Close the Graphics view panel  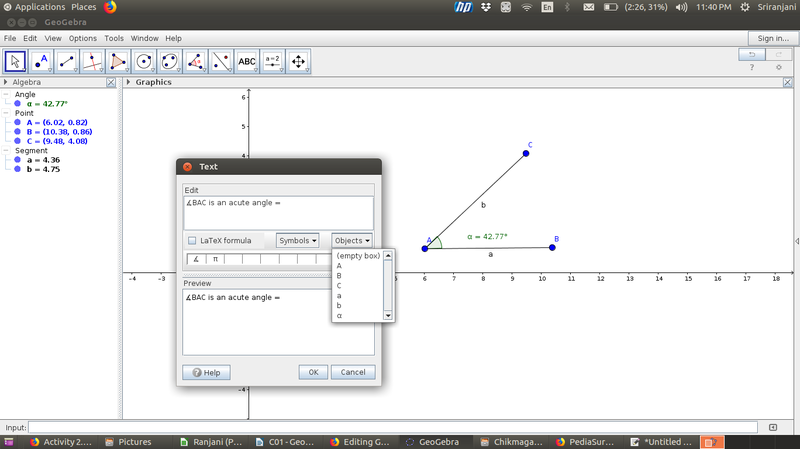[x=787, y=82]
